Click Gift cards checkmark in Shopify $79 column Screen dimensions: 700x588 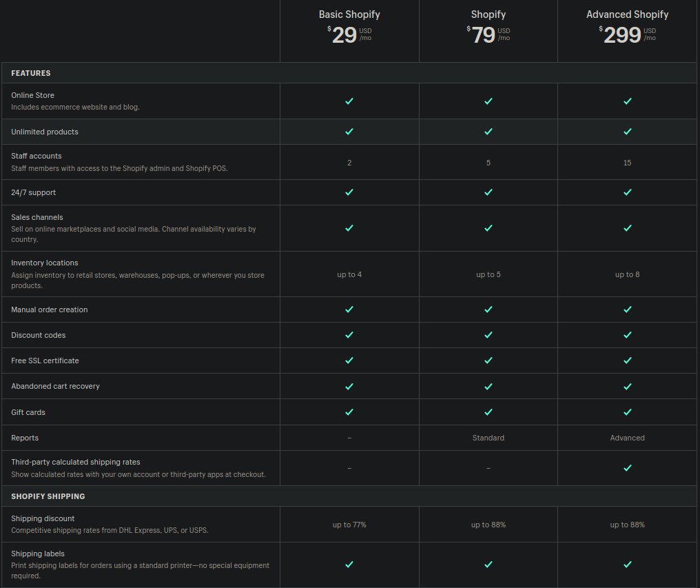488,412
